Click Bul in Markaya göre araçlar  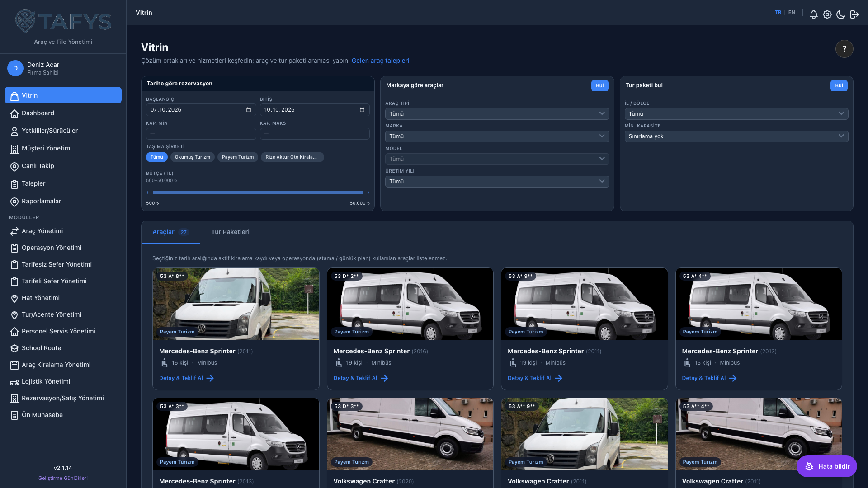point(599,86)
